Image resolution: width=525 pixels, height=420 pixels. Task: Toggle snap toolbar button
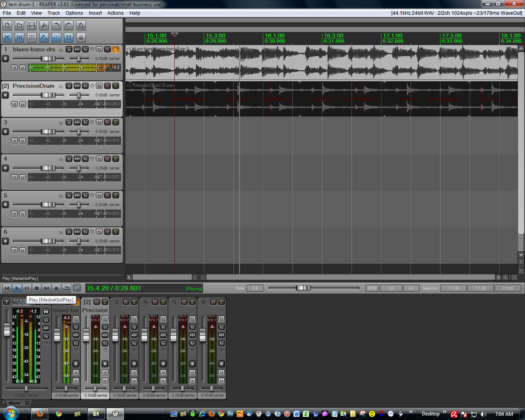click(68, 38)
